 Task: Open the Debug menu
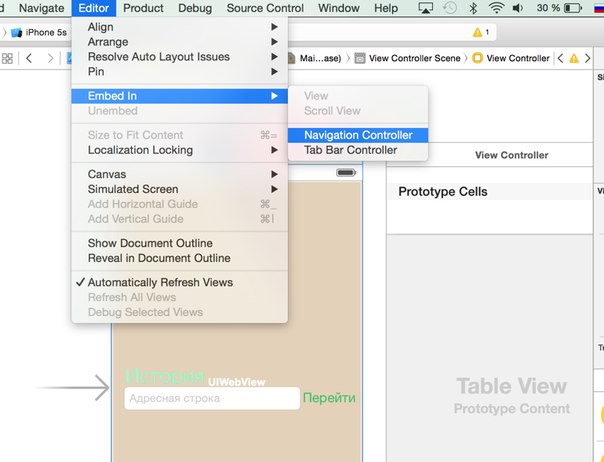click(195, 8)
